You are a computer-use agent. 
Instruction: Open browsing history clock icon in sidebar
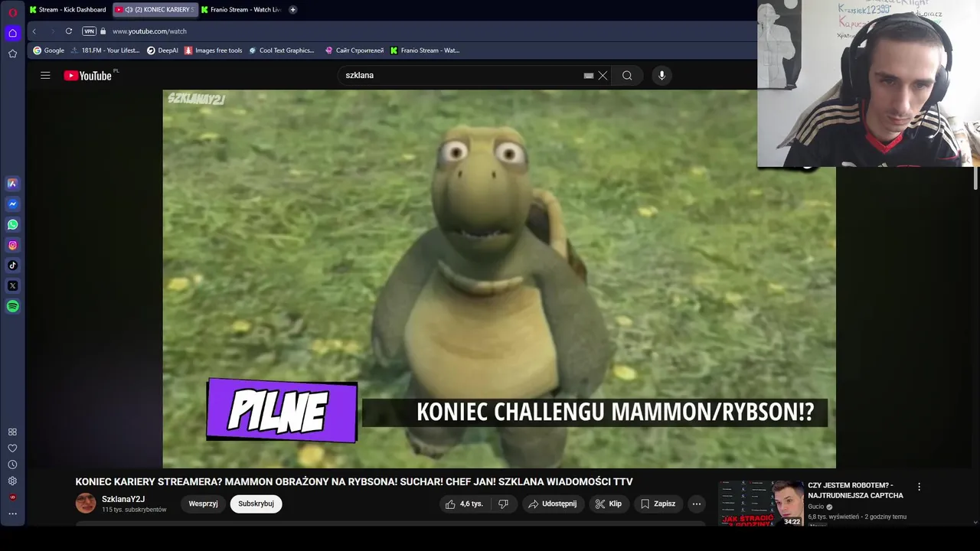[13, 465]
